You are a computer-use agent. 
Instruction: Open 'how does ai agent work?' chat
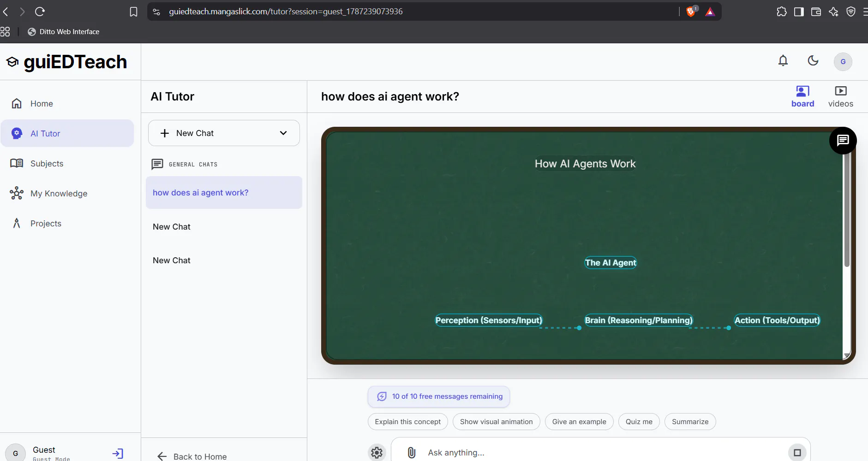[x=224, y=193]
